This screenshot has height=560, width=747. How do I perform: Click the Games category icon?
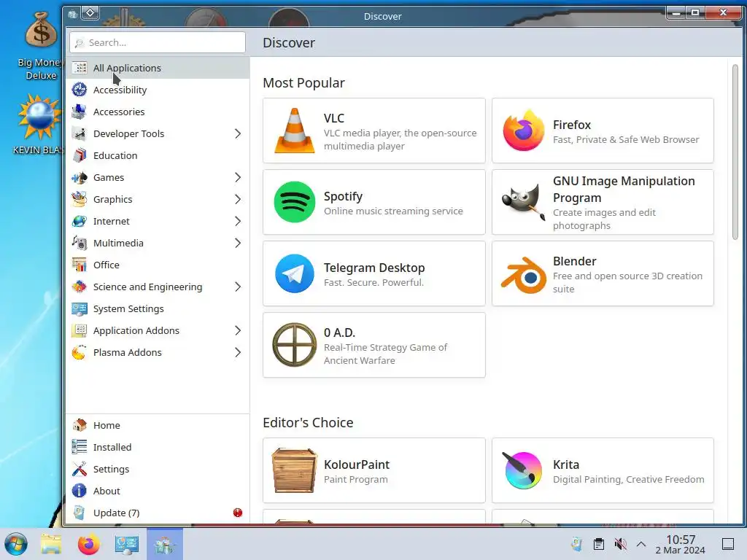tap(79, 177)
